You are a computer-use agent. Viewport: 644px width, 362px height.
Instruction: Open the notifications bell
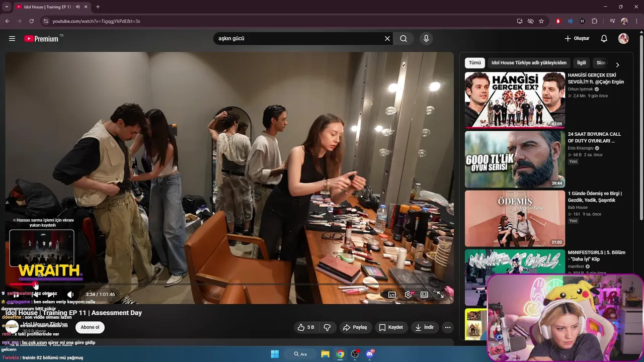click(x=604, y=39)
